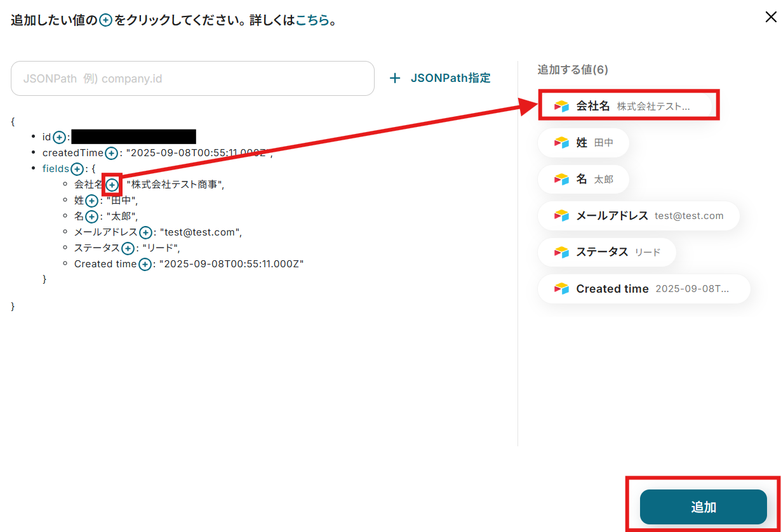The image size is (781, 532).
Task: Click the plus icon next to 会社名
Action: 112,185
